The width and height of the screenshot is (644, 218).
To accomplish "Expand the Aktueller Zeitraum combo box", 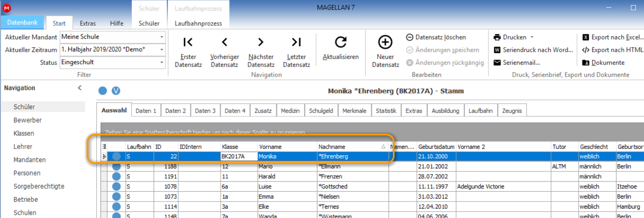I will (162, 50).
